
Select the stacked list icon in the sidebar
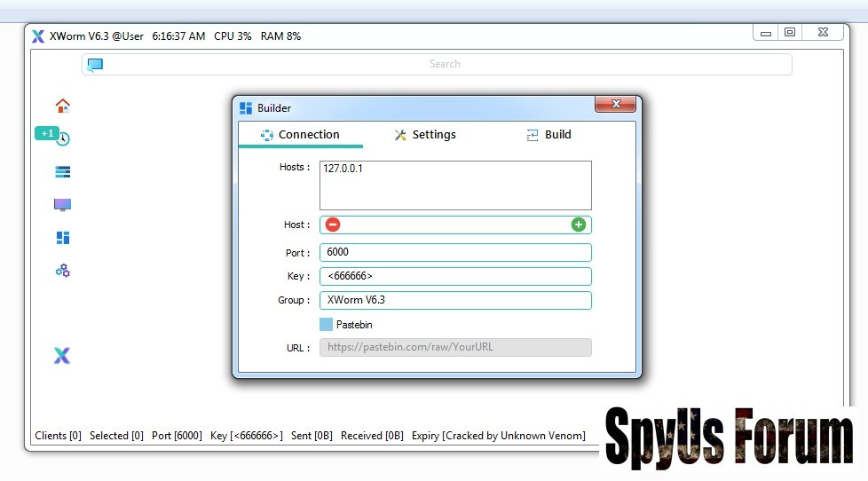62,172
